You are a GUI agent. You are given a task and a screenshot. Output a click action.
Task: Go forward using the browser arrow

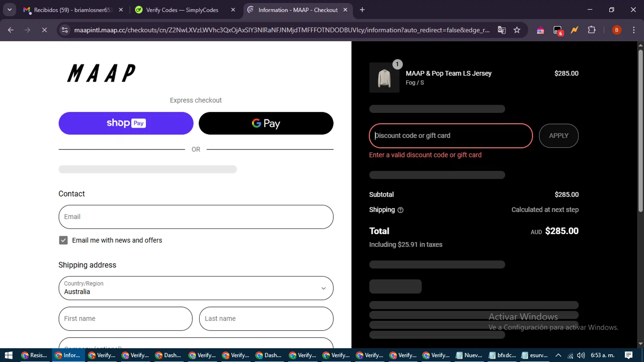27,30
